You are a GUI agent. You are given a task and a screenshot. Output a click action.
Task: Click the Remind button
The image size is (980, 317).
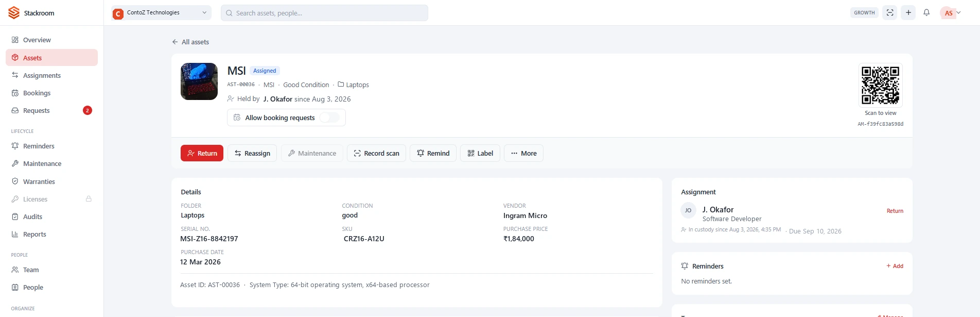[x=433, y=153]
